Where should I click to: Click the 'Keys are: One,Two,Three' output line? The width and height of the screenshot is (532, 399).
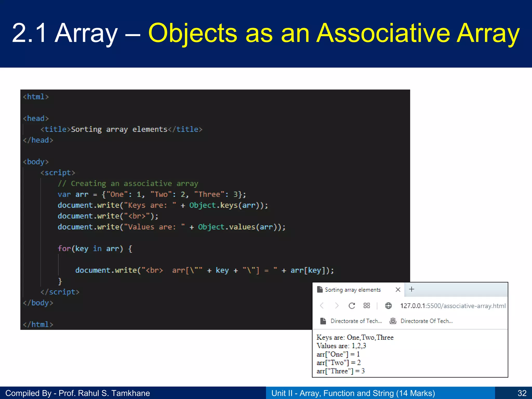(355, 337)
